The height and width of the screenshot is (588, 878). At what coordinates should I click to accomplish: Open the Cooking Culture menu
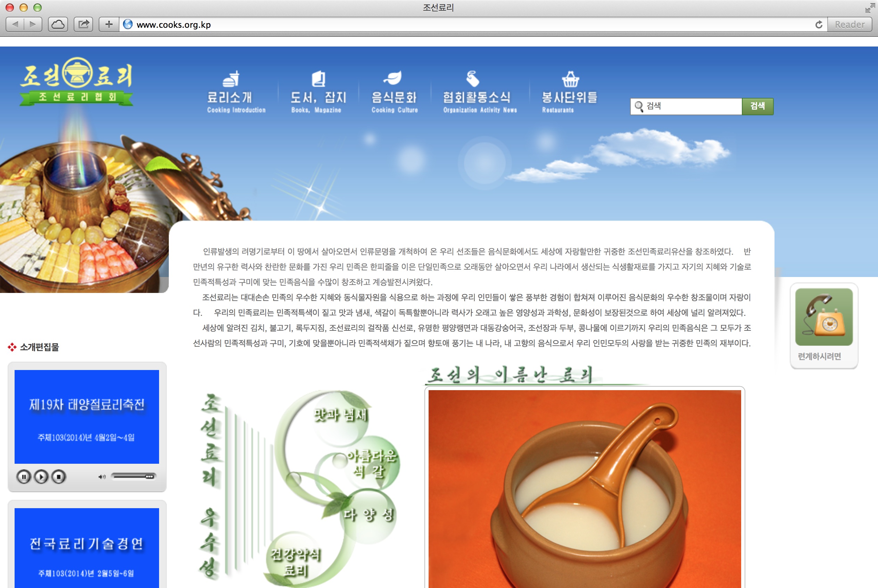click(x=394, y=92)
